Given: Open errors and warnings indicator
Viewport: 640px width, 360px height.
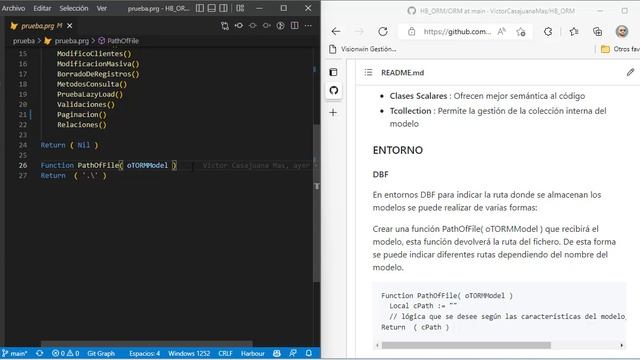Looking at the screenshot, I should click(65, 353).
